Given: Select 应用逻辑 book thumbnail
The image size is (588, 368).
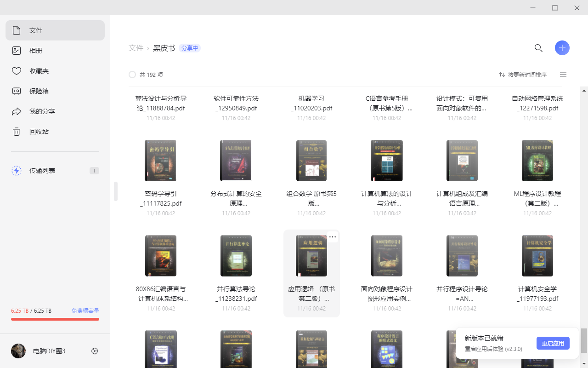Looking at the screenshot, I should [x=311, y=256].
